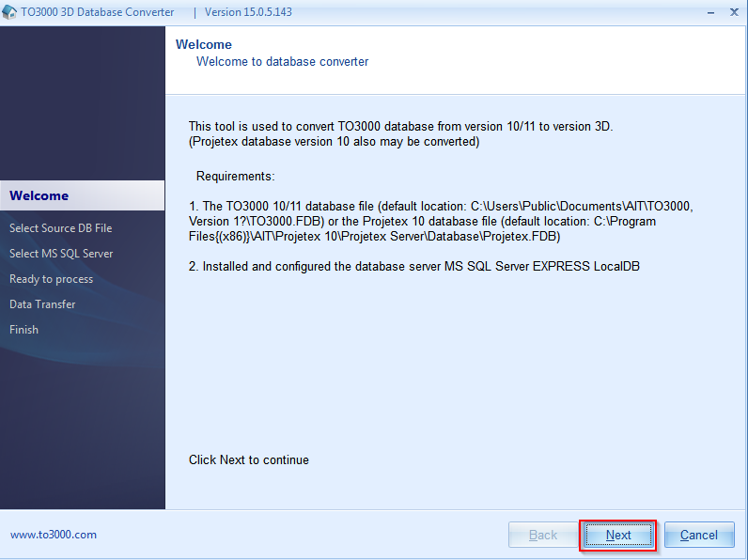The width and height of the screenshot is (748, 560).
Task: Open the www.to3000.com link
Action: [54, 535]
